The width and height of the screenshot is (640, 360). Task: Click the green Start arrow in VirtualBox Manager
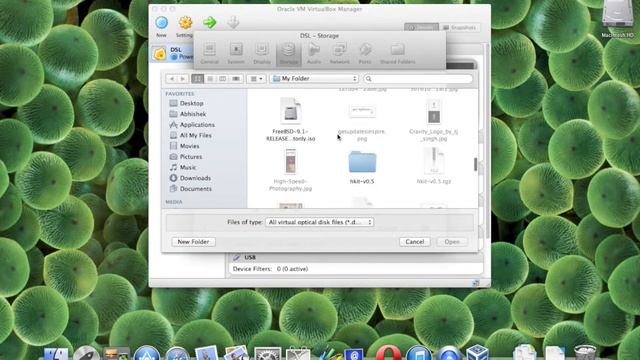(210, 22)
